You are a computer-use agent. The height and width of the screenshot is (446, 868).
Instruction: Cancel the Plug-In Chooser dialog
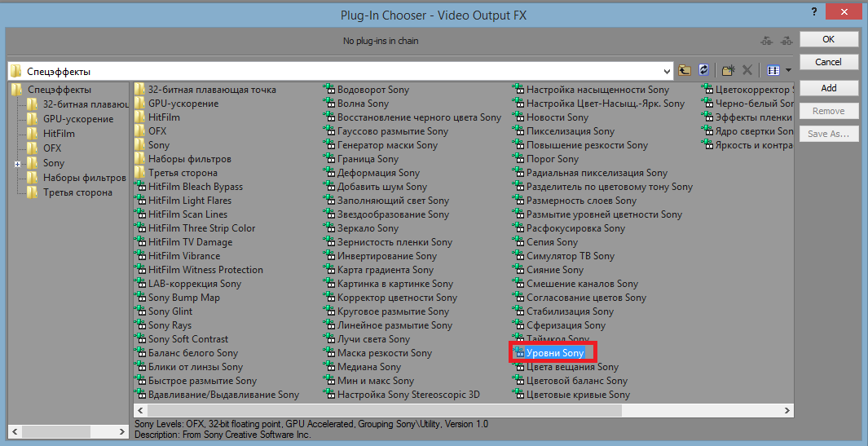click(828, 62)
